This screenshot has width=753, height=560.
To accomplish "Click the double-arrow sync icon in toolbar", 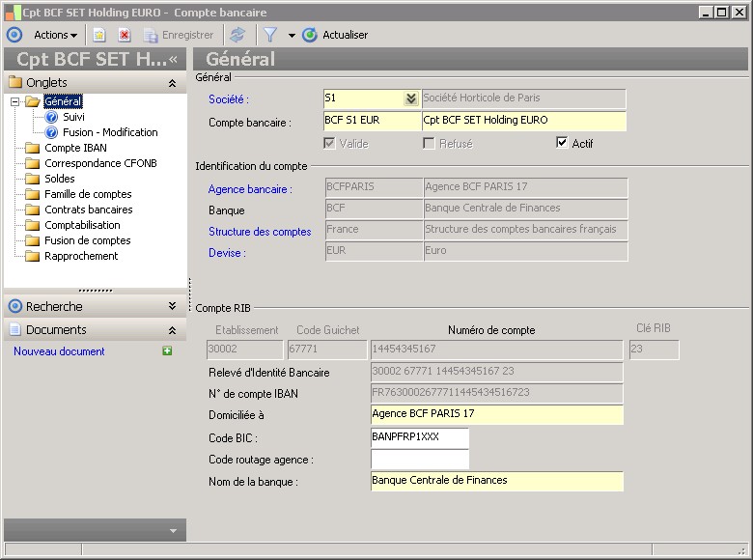I will (237, 35).
